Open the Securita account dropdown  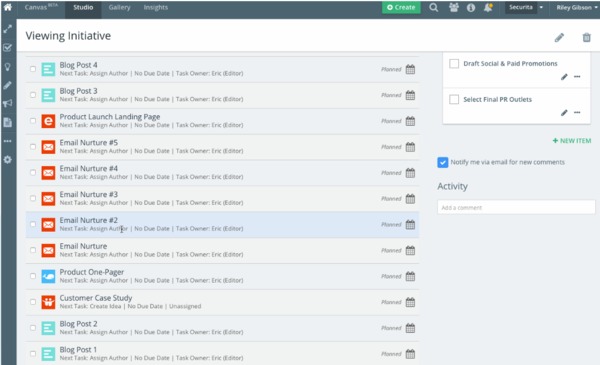pos(525,7)
